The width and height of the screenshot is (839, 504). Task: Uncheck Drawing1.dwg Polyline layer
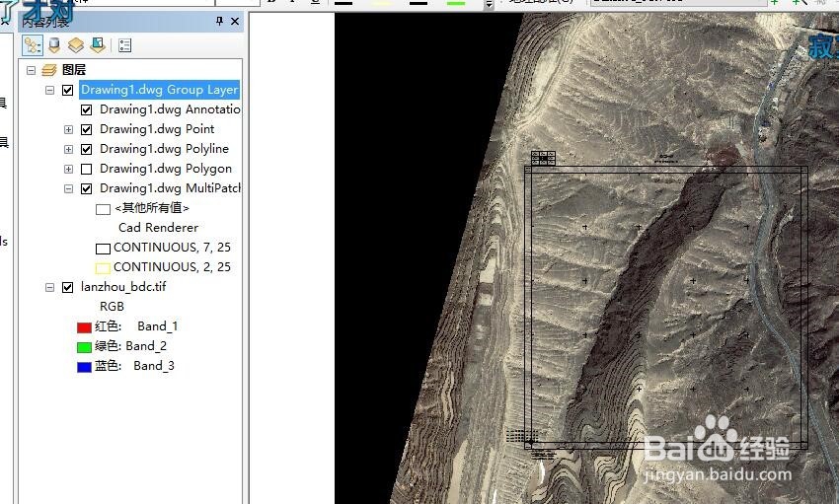point(86,149)
